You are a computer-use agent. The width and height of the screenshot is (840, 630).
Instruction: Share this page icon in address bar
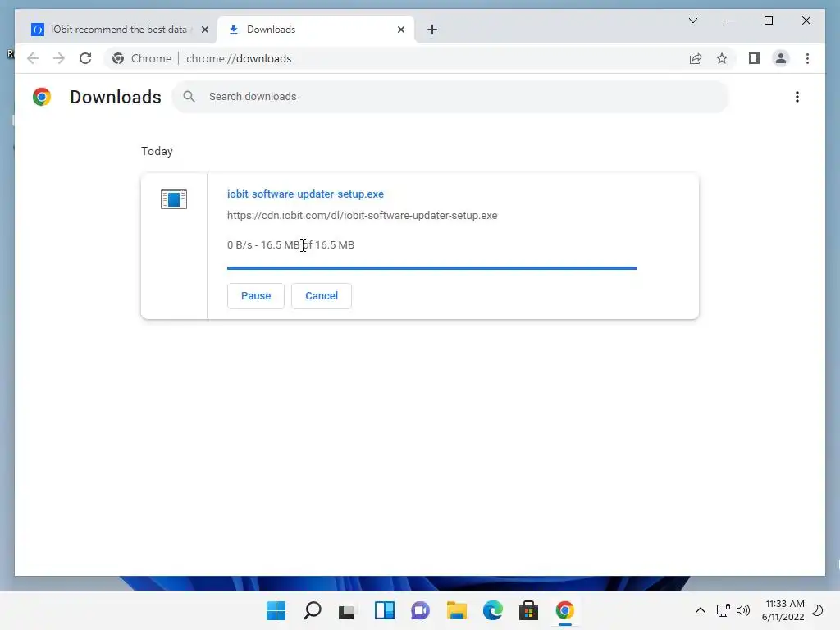pos(696,58)
